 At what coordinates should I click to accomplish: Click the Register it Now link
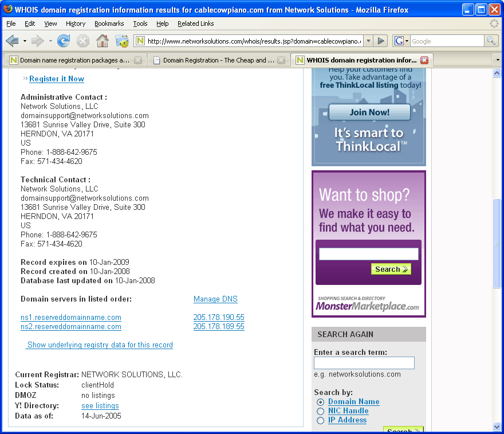[57, 79]
